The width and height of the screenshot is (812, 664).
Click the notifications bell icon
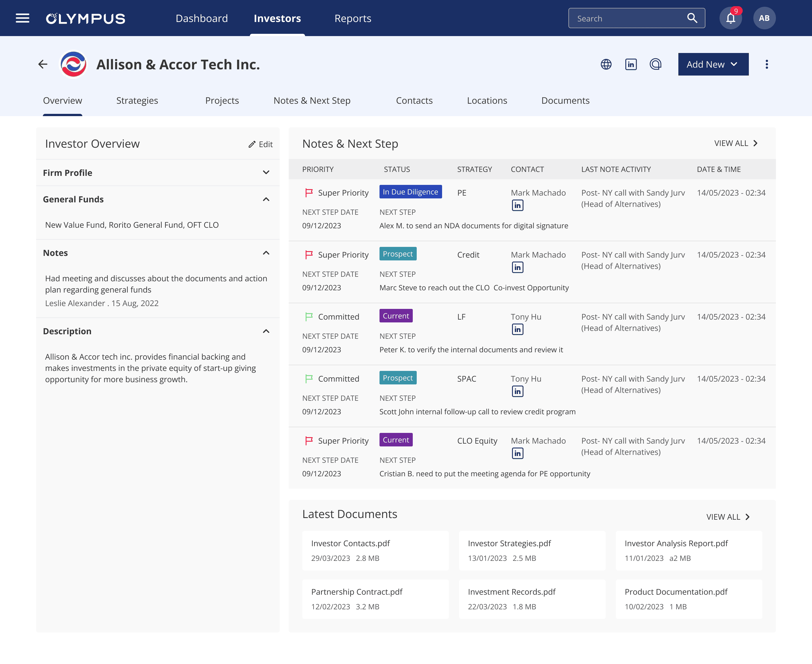coord(731,18)
